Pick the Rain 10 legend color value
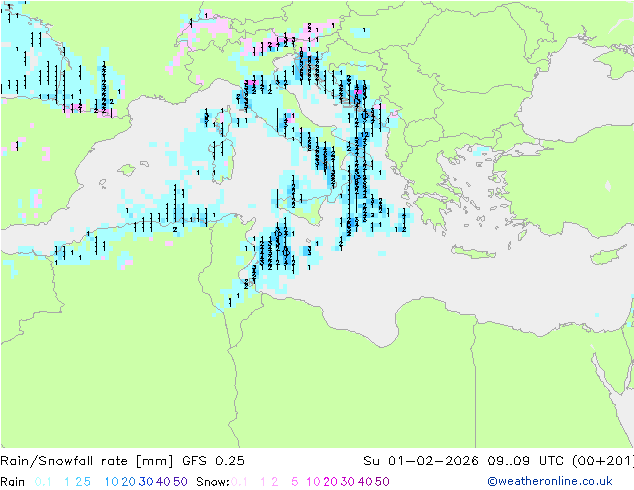Viewport: 634px width, 490px height. coord(112,482)
